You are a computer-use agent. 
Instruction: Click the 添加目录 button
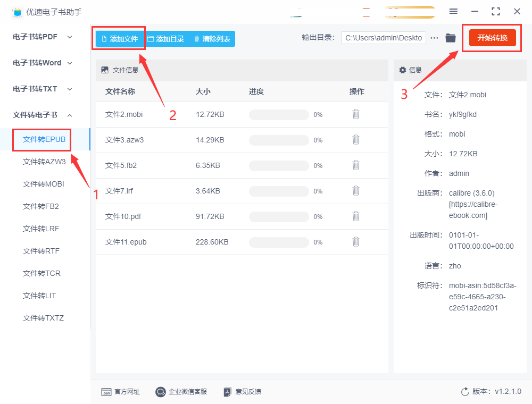tap(166, 39)
